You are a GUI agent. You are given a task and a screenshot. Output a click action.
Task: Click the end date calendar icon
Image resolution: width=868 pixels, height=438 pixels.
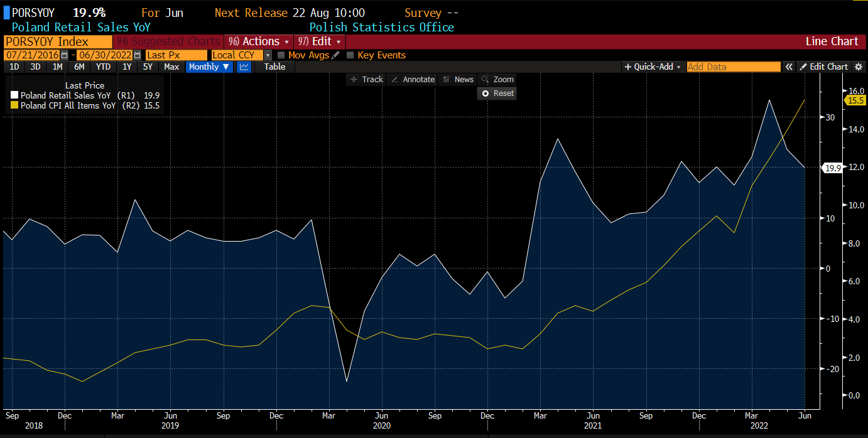[x=137, y=55]
